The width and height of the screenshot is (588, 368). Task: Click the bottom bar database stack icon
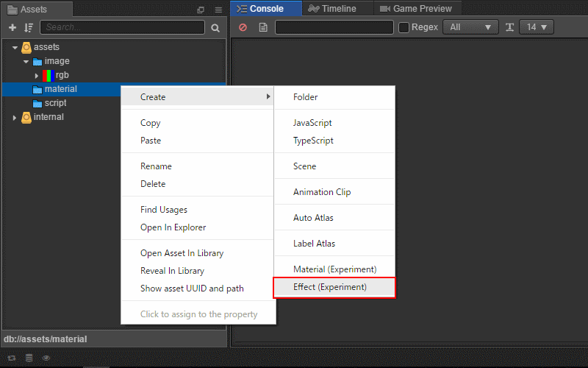[x=29, y=358]
